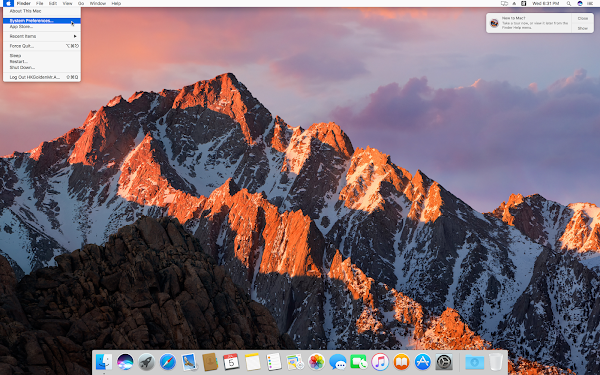Open Photos pinwheel icon in Dock
Screen dimensions: 600x375
point(316,362)
